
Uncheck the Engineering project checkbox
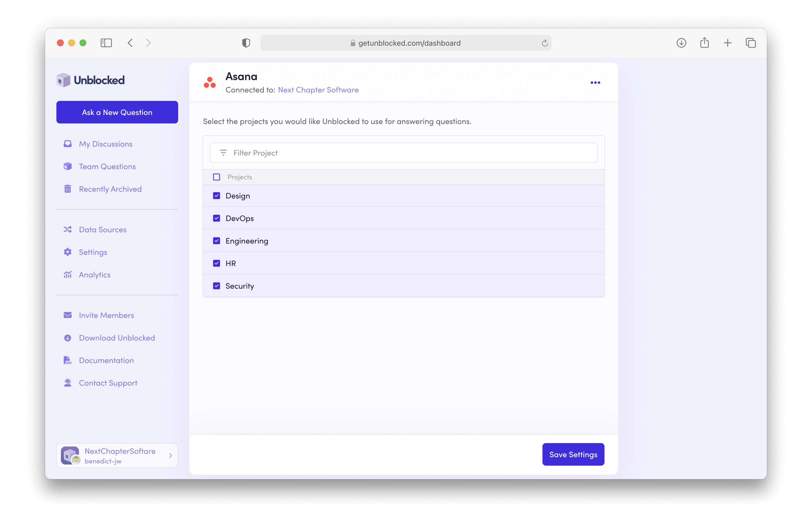click(x=217, y=241)
